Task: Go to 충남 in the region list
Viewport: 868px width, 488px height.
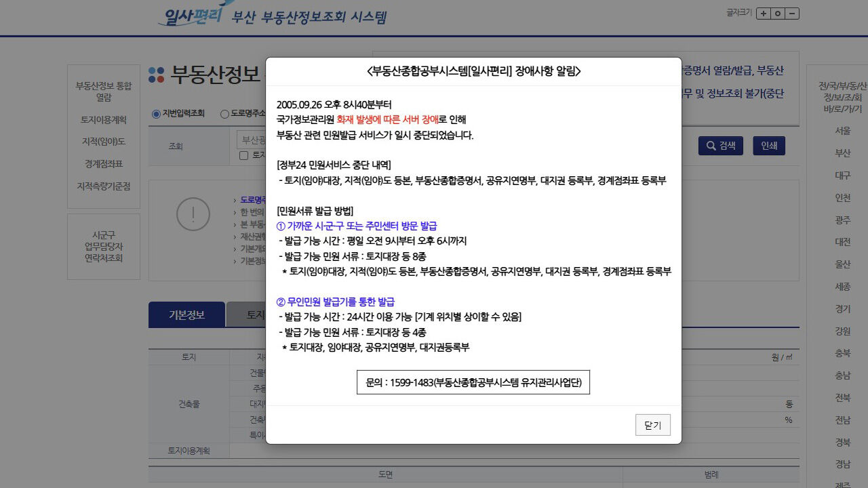Action: (843, 375)
